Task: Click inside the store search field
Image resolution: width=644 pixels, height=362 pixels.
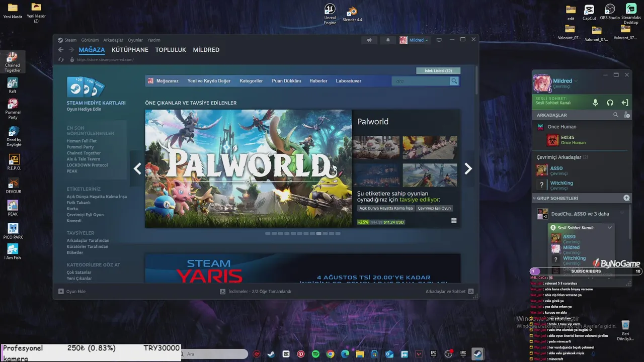Action: pyautogui.click(x=421, y=81)
